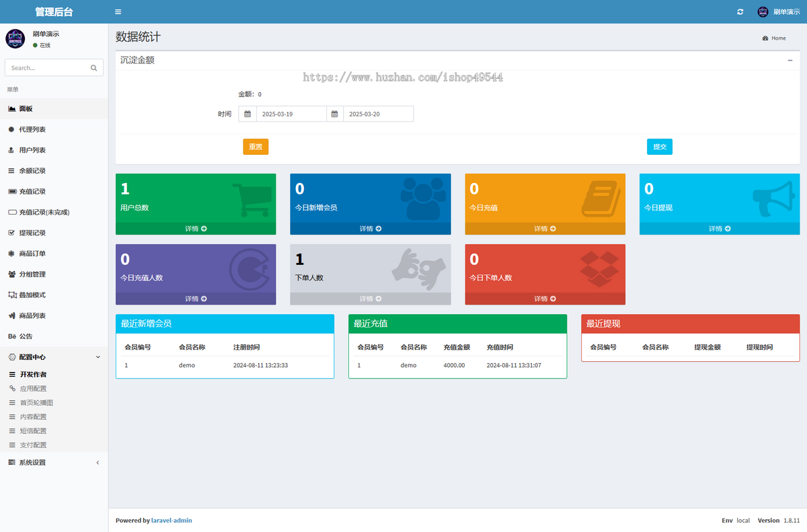Click the search magnifier icon in sidebar
807x532 pixels.
94,68
